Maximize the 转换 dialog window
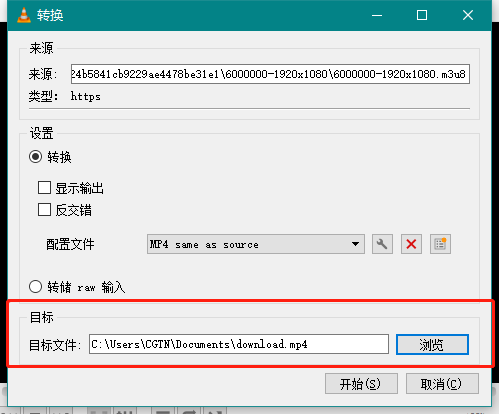499x414 pixels. tap(422, 15)
